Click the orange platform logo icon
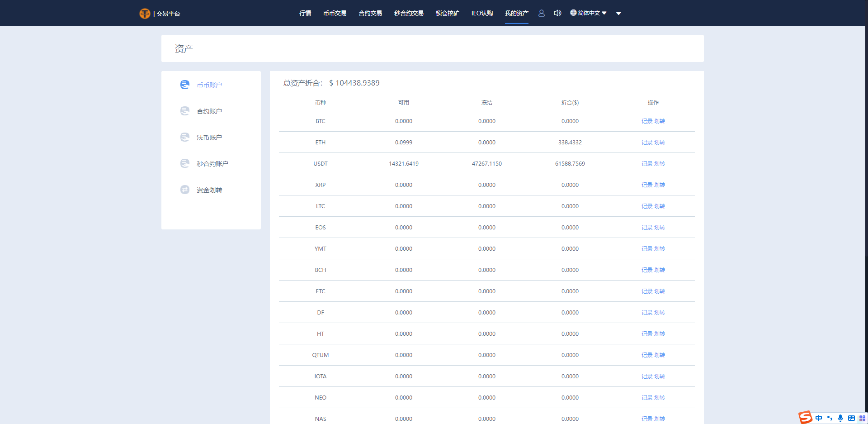The height and width of the screenshot is (424, 868). click(x=145, y=14)
